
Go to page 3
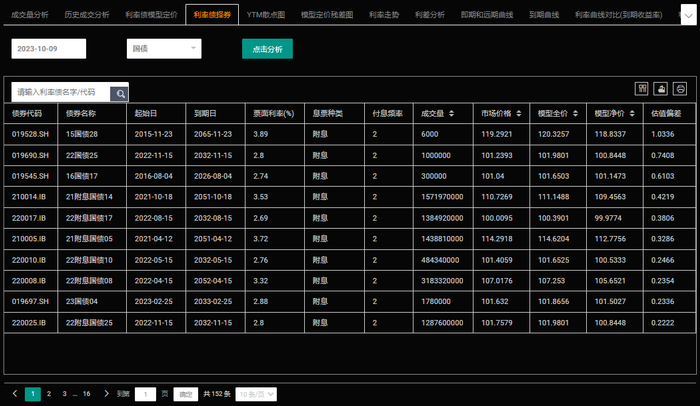(x=64, y=394)
